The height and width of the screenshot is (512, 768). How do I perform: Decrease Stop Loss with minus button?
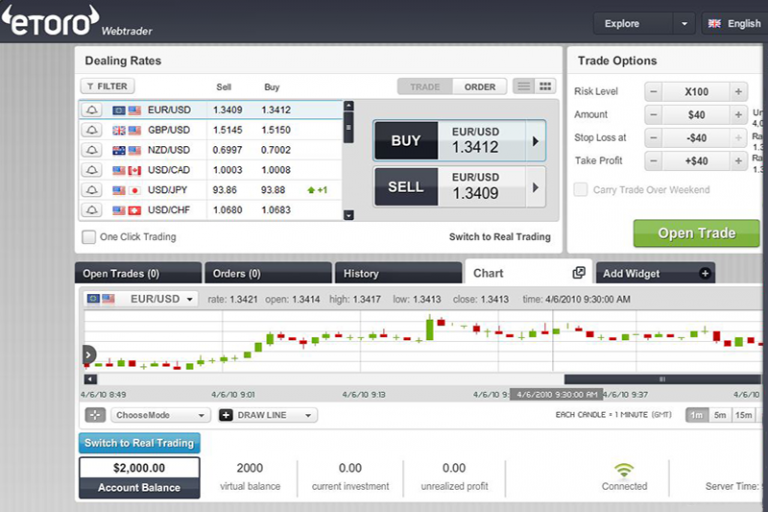pyautogui.click(x=653, y=138)
